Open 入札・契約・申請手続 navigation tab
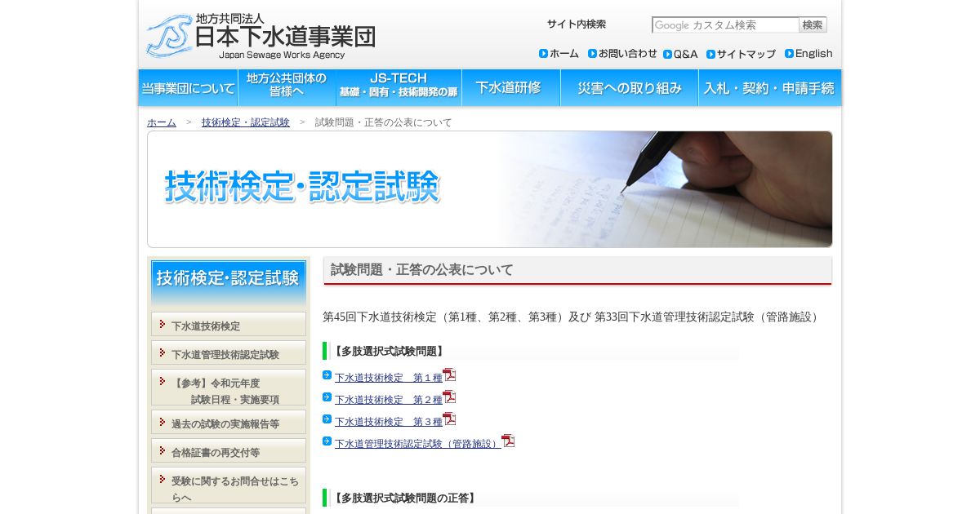The width and height of the screenshot is (980, 514). 770,87
